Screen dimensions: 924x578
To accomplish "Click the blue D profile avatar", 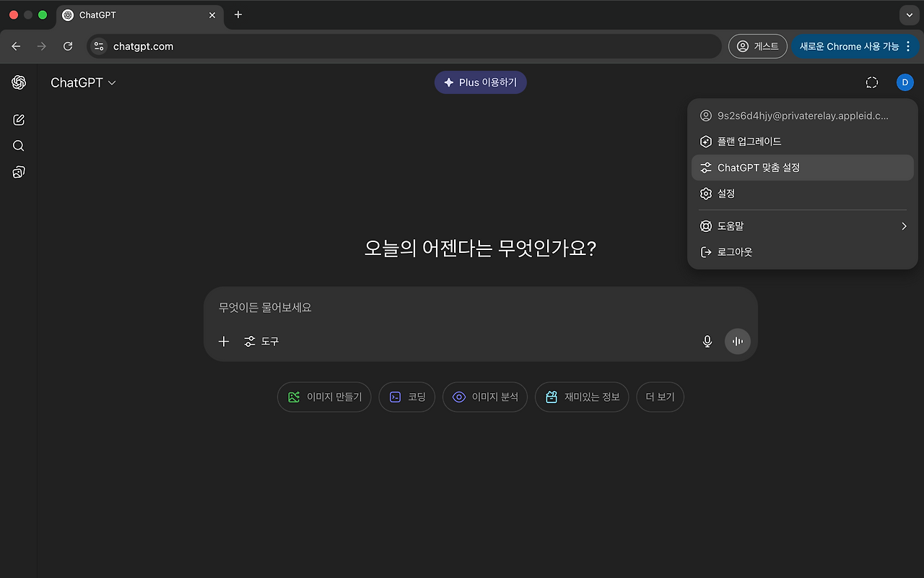I will pos(905,82).
